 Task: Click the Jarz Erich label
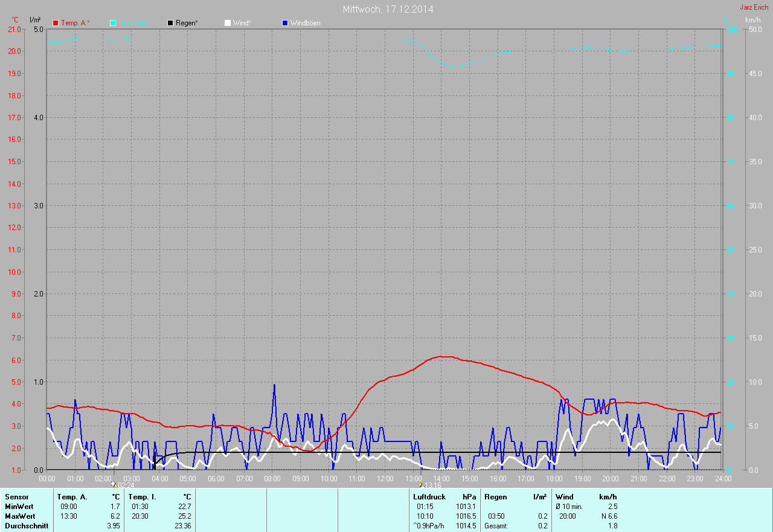click(754, 7)
